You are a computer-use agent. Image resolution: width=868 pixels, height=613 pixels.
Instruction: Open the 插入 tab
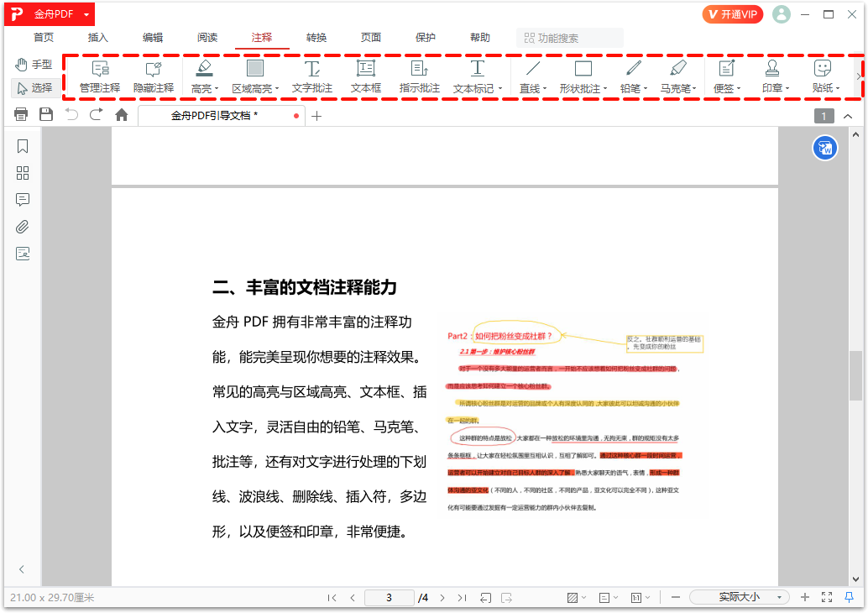(x=98, y=38)
